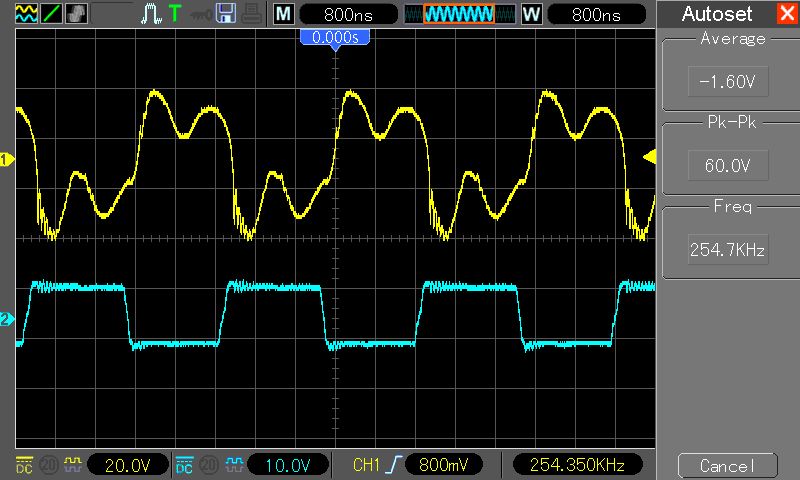Click the CH1 20.0V vertical scale readout

coord(128,465)
